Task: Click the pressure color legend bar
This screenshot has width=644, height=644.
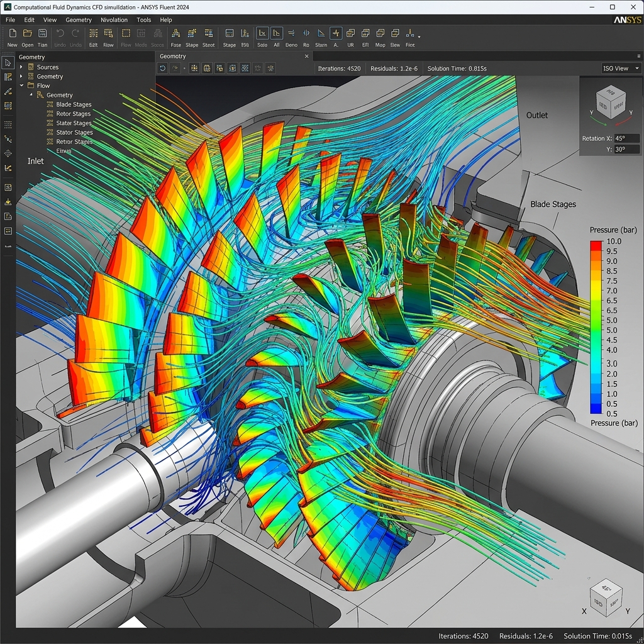Action: [596, 327]
